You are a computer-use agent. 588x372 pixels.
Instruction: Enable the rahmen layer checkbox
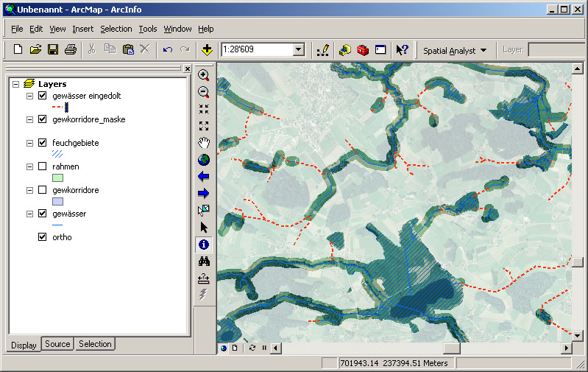tap(42, 166)
